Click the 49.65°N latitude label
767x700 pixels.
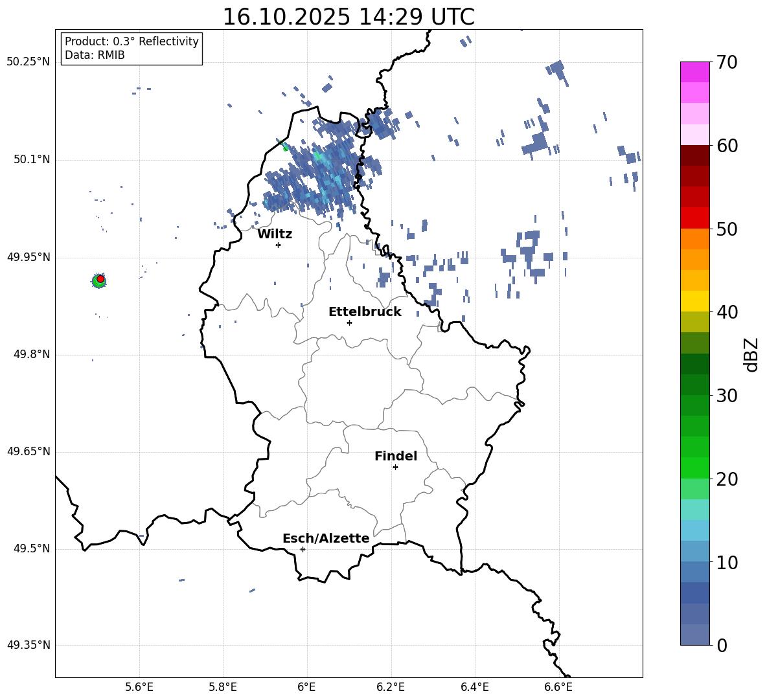[x=29, y=451]
